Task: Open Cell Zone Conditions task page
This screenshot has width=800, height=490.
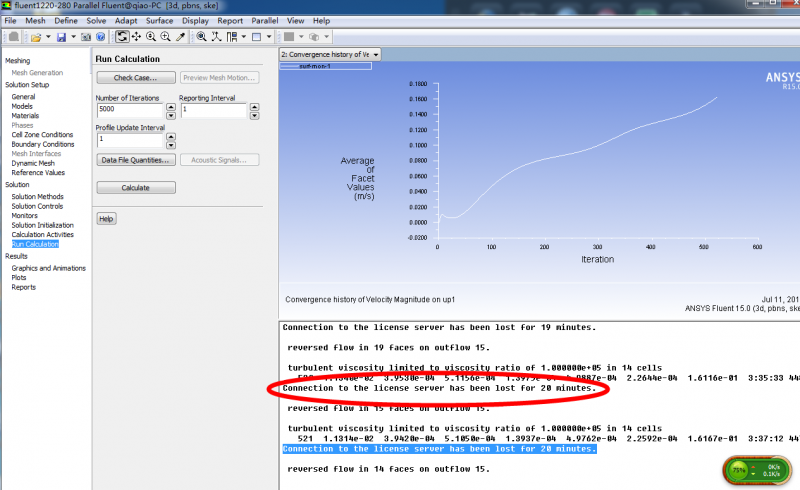Action: click(42, 135)
